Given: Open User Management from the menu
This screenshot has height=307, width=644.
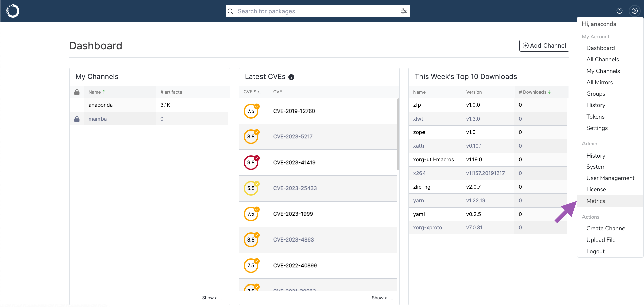Looking at the screenshot, I should 610,178.
